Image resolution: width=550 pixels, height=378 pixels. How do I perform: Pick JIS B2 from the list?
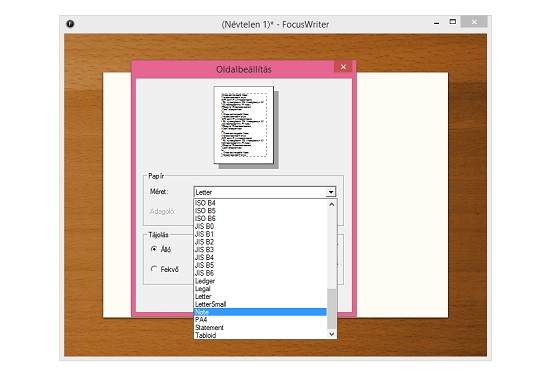(260, 242)
